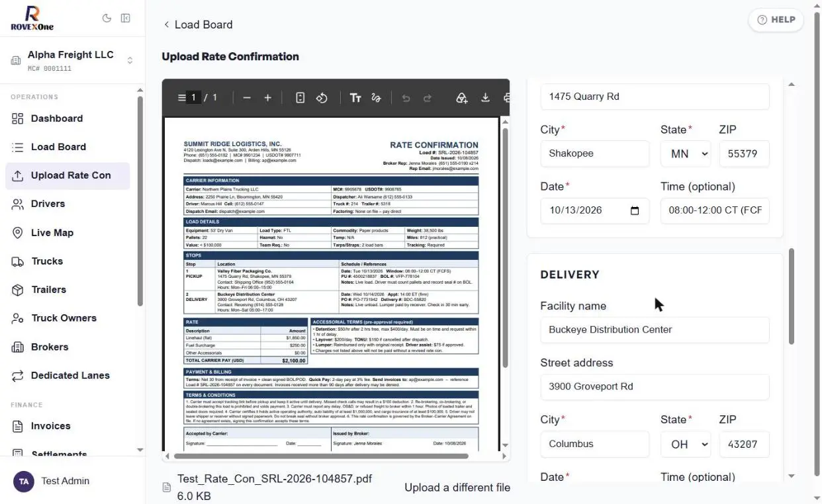Click the Invoices document icon
Screen dimensions: 822x504
(x=18, y=426)
